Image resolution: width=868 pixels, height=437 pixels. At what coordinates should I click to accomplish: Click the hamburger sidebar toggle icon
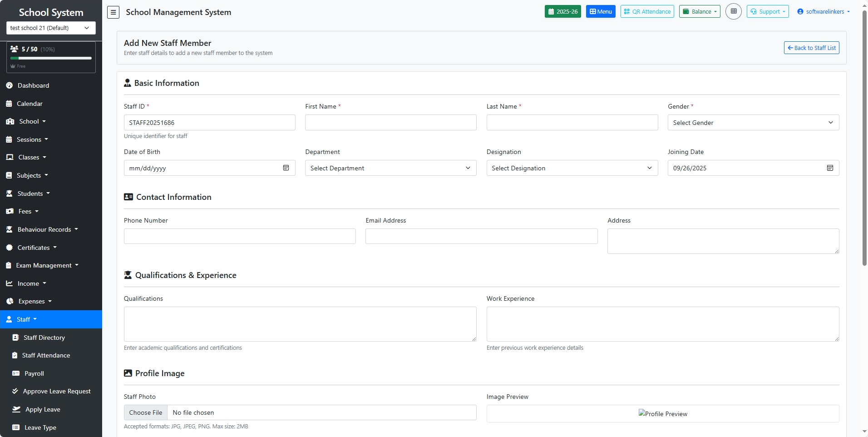pos(113,12)
